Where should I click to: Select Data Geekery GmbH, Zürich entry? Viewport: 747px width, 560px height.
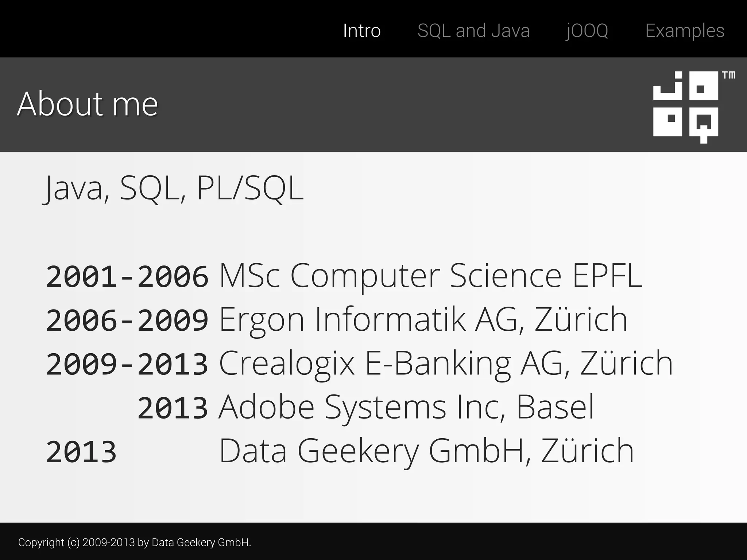426,451
